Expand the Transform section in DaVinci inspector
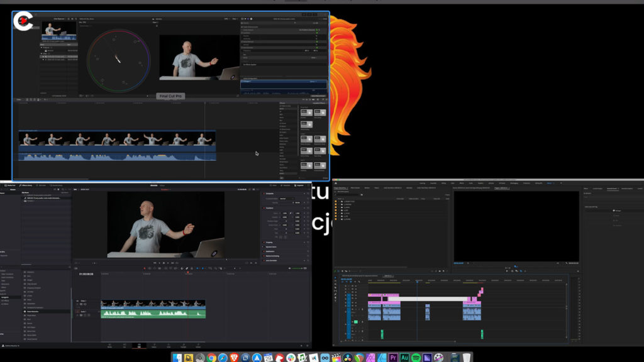 [x=269, y=209]
